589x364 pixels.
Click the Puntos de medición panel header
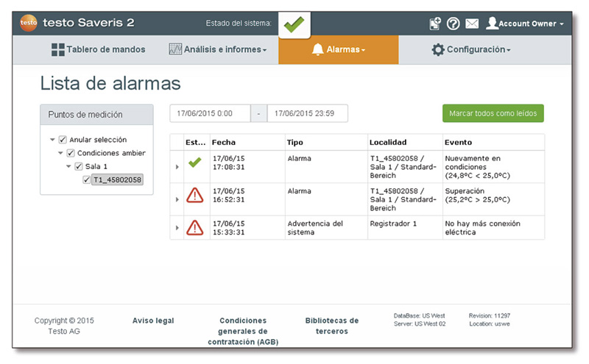(96, 115)
